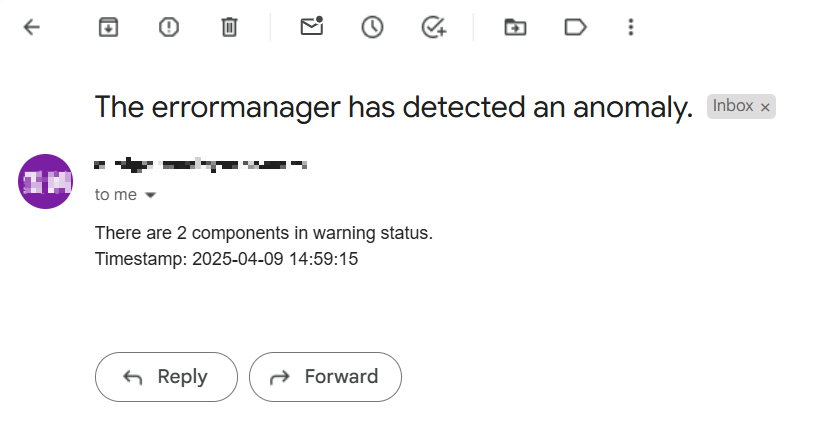
Task: Click the sender's purple avatar
Action: click(x=46, y=181)
